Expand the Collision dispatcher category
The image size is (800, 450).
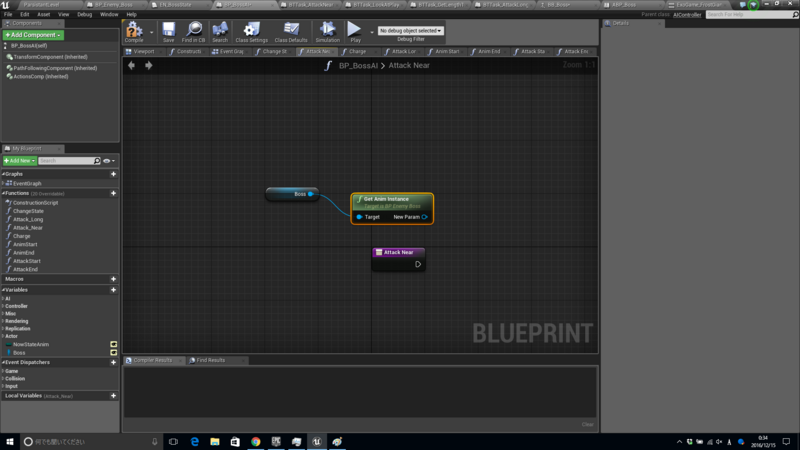pyautogui.click(x=3, y=379)
